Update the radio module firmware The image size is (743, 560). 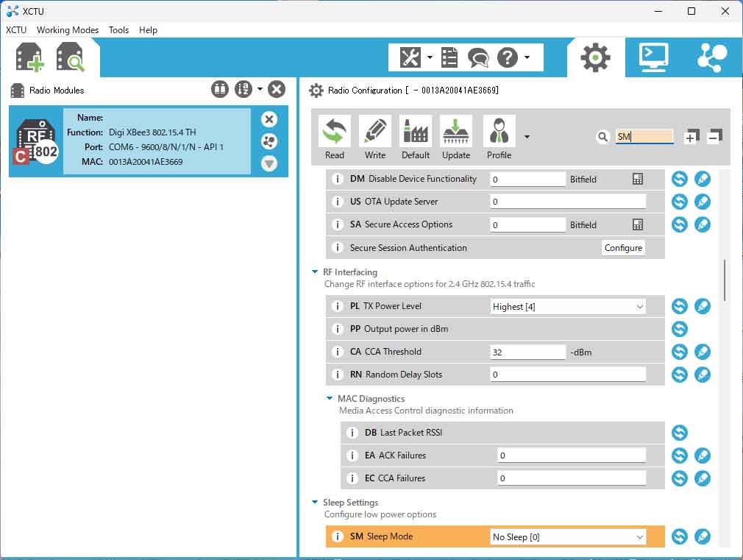(456, 138)
